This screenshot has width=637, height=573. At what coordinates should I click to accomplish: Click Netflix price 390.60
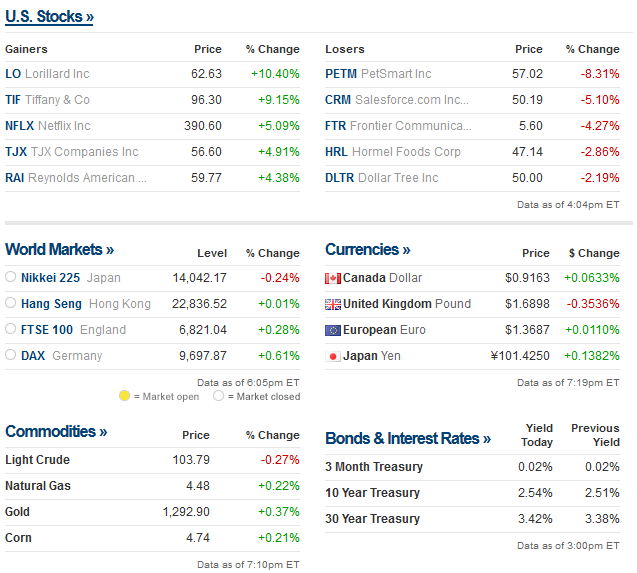pos(203,126)
